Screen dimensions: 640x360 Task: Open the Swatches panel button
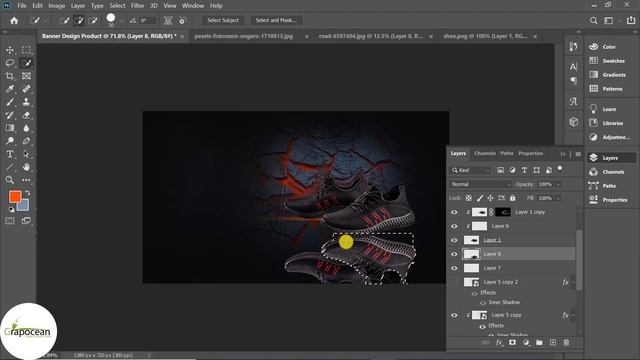607,61
